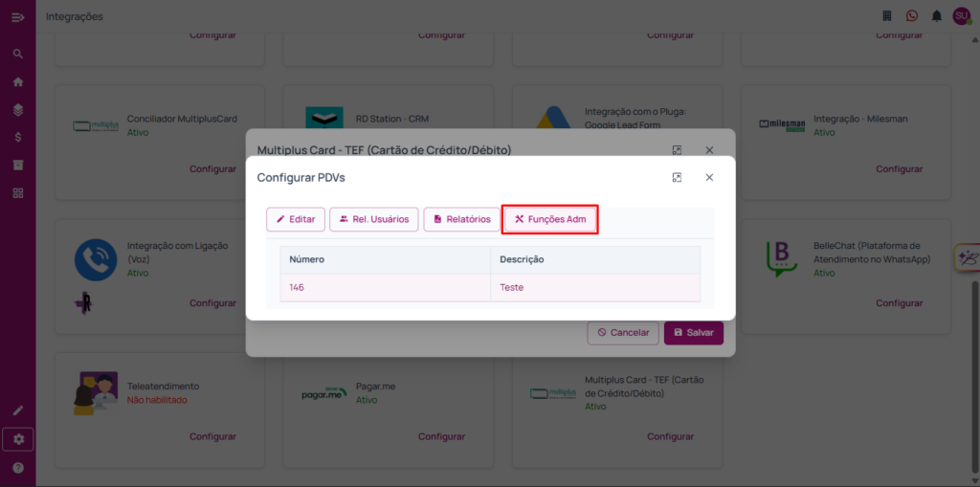Viewport: 980px width, 487px height.
Task: Open the settings gear in sidebar
Action: tap(17, 439)
